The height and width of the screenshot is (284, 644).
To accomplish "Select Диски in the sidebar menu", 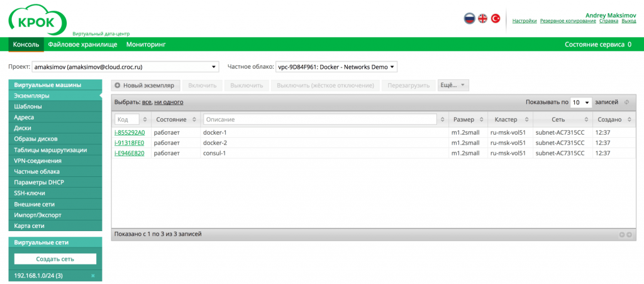I will pos(23,128).
